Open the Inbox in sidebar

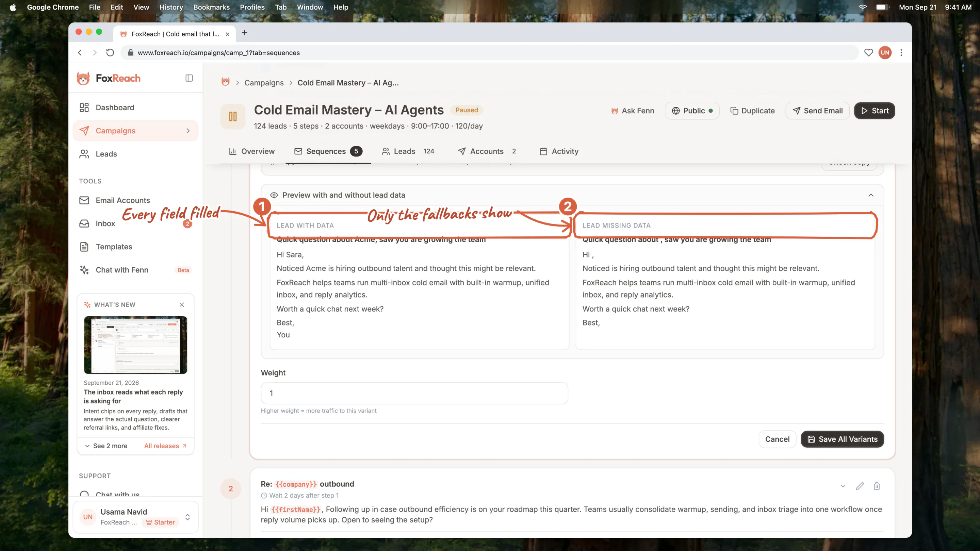(x=135, y=223)
